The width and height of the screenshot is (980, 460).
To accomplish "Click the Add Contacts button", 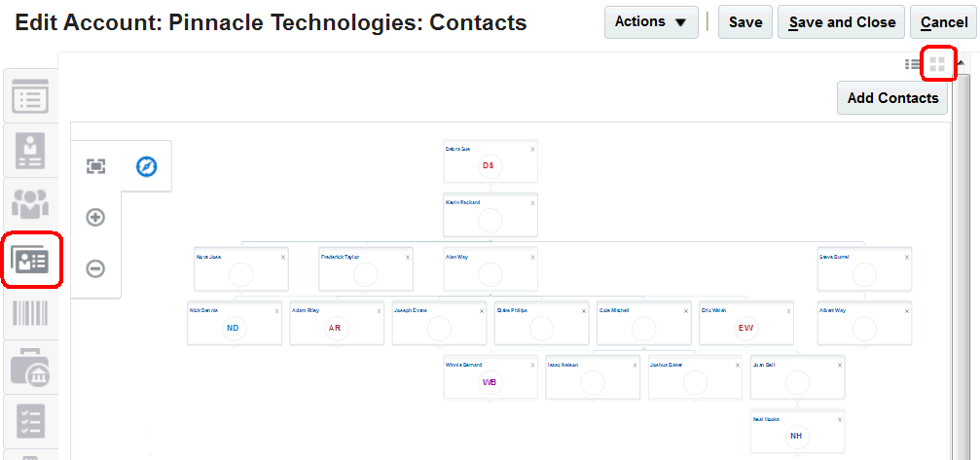I will tap(892, 98).
